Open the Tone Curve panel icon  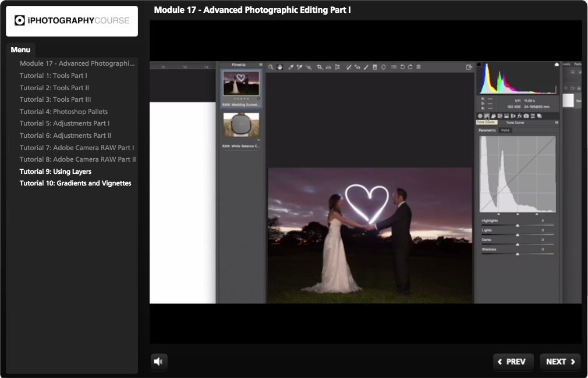[x=486, y=116]
